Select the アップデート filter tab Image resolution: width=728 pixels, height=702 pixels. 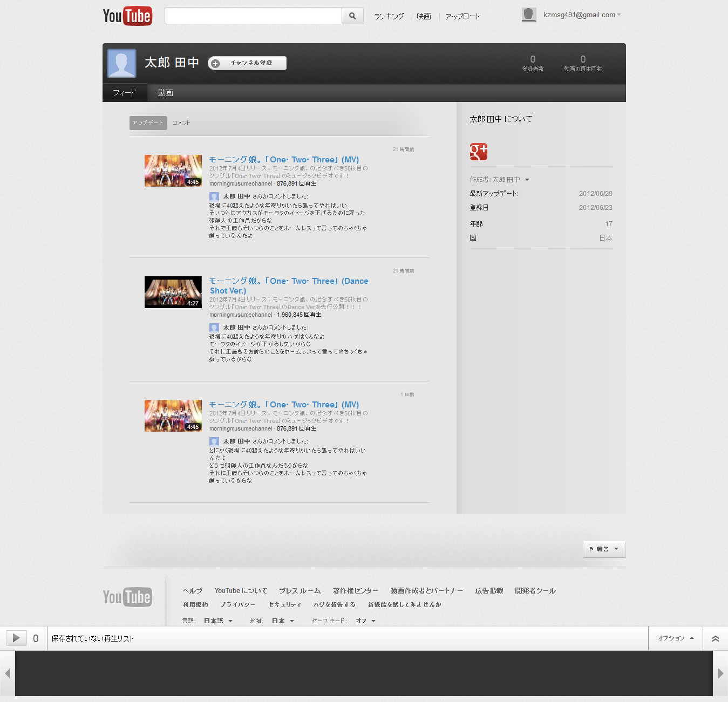[x=148, y=123]
